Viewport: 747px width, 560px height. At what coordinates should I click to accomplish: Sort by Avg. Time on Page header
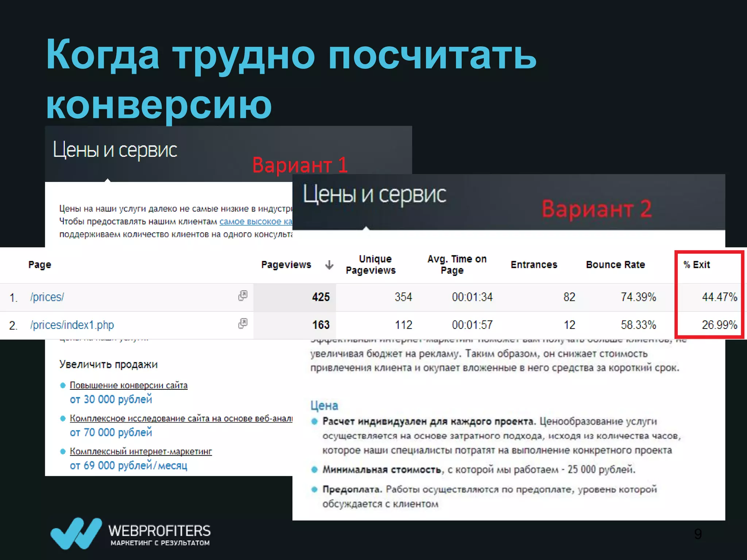click(x=457, y=265)
